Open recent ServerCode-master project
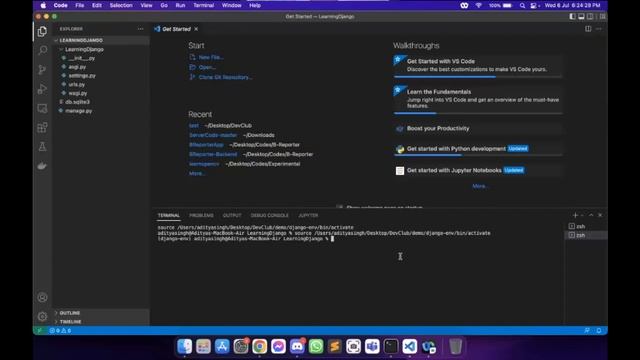The image size is (640, 360). point(213,135)
